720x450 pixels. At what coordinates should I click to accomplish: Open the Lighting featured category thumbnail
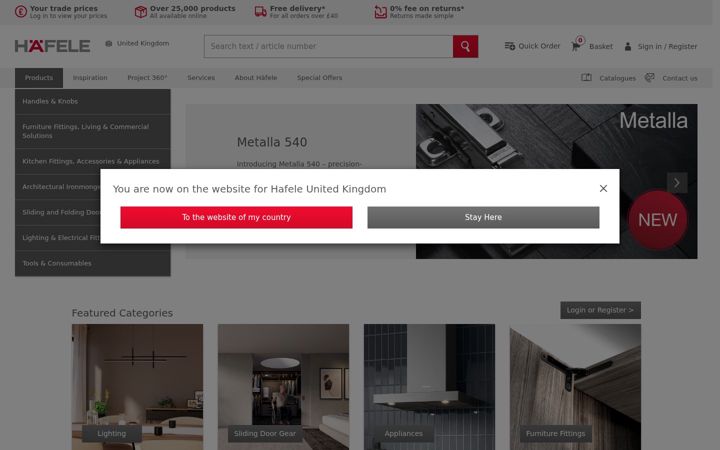tap(137, 387)
